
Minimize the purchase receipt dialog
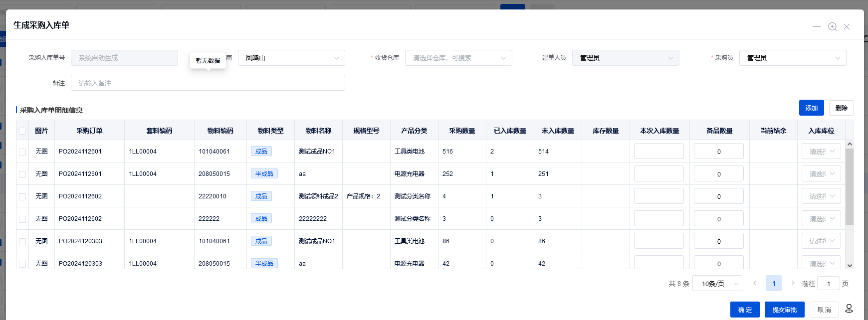(816, 27)
